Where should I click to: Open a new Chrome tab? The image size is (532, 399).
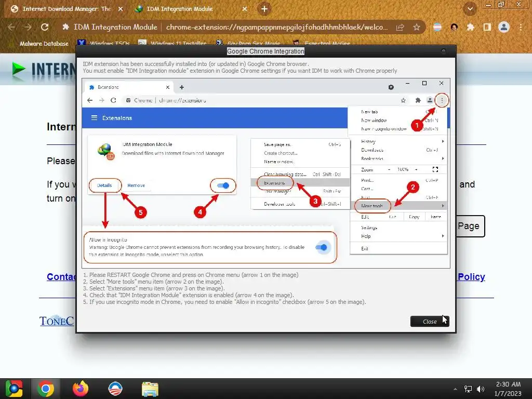click(x=264, y=9)
